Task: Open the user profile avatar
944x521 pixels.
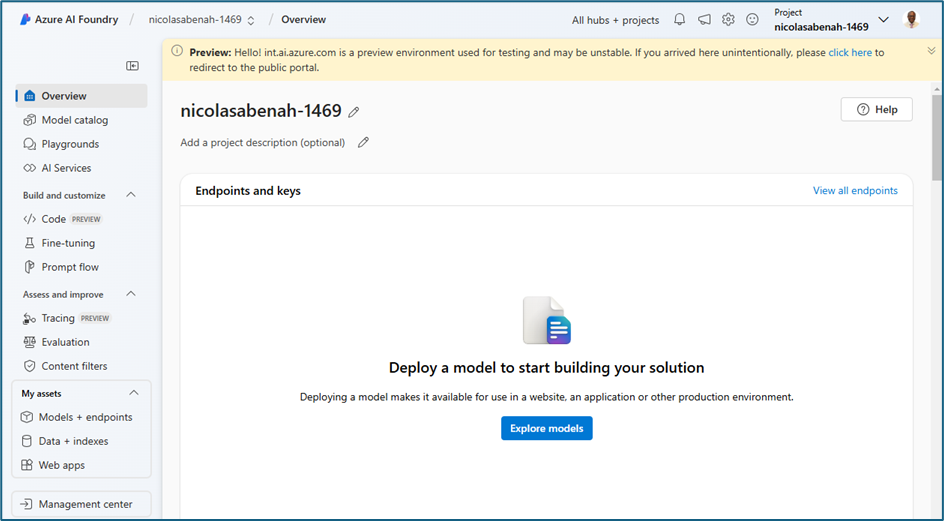Action: (x=911, y=19)
